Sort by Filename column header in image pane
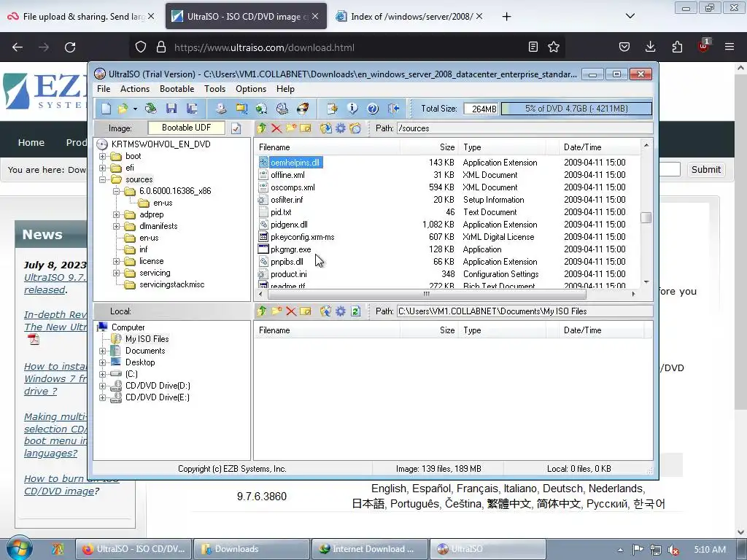Viewport: 747px width, 560px height. click(x=327, y=147)
